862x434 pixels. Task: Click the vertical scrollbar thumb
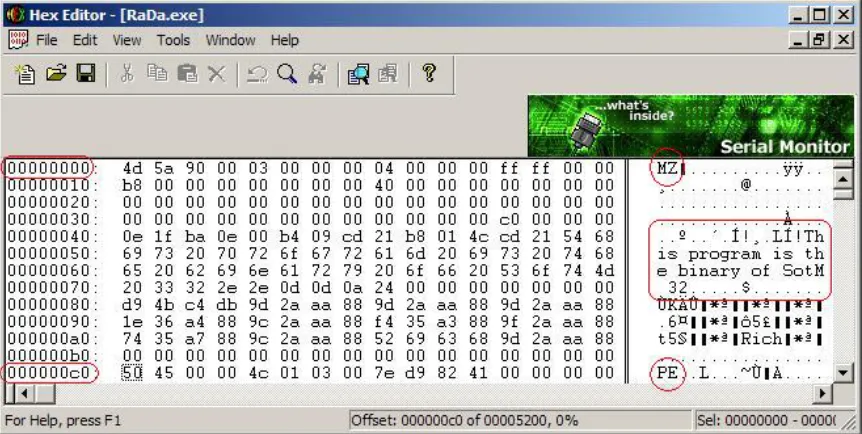[x=843, y=193]
